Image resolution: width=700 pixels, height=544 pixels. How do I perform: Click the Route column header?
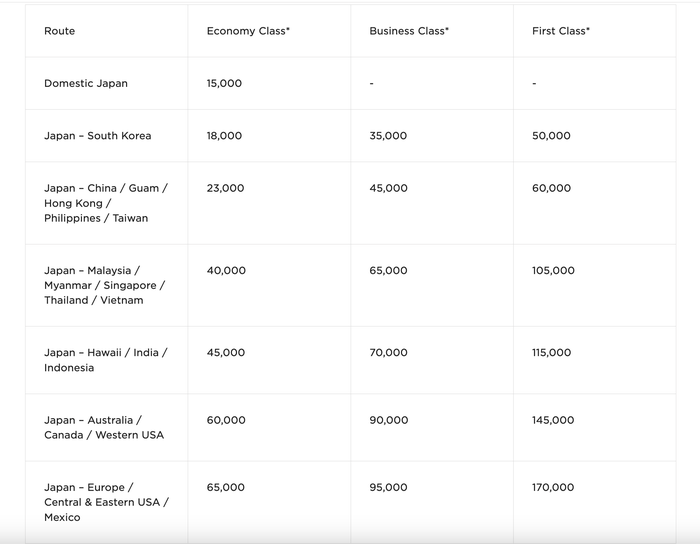(59, 31)
